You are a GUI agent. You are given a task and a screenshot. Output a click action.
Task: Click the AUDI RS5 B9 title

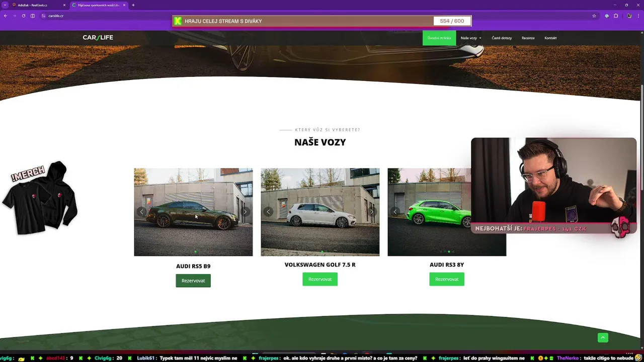[193, 266]
